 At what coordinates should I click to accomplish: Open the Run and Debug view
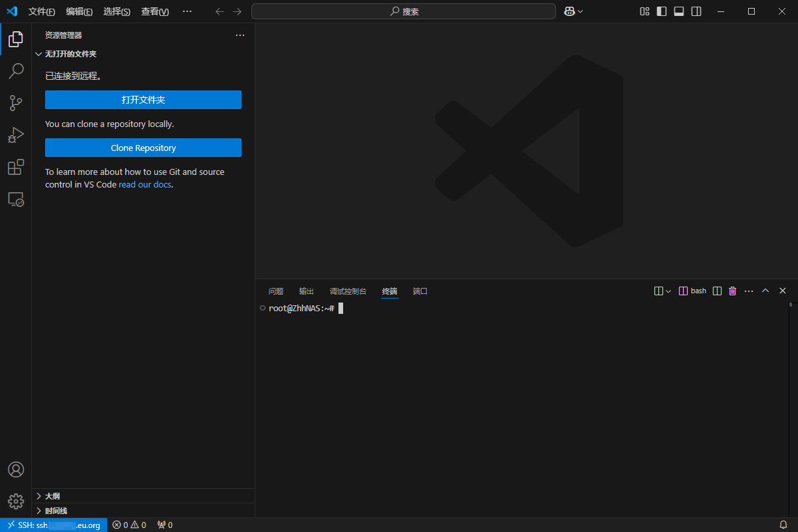pyautogui.click(x=16, y=135)
